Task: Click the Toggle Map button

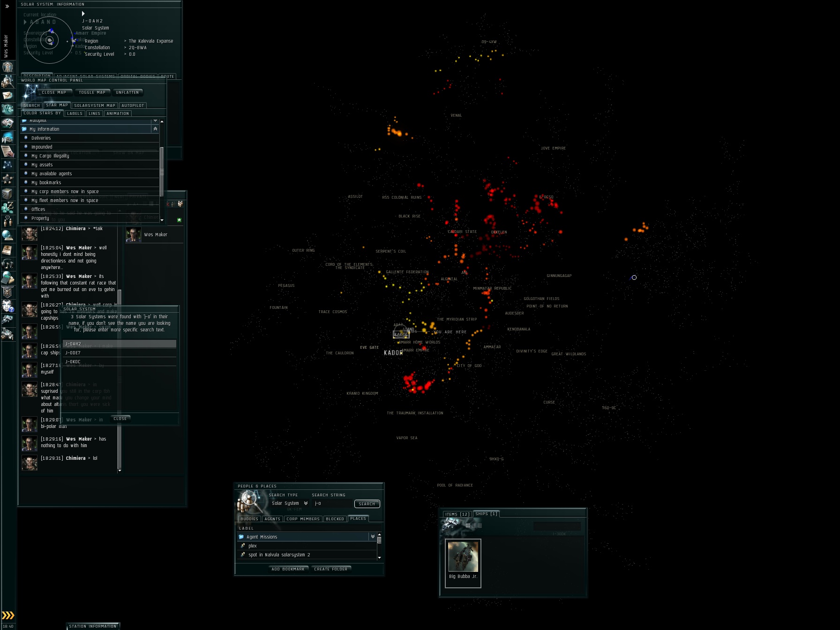Action: tap(92, 92)
